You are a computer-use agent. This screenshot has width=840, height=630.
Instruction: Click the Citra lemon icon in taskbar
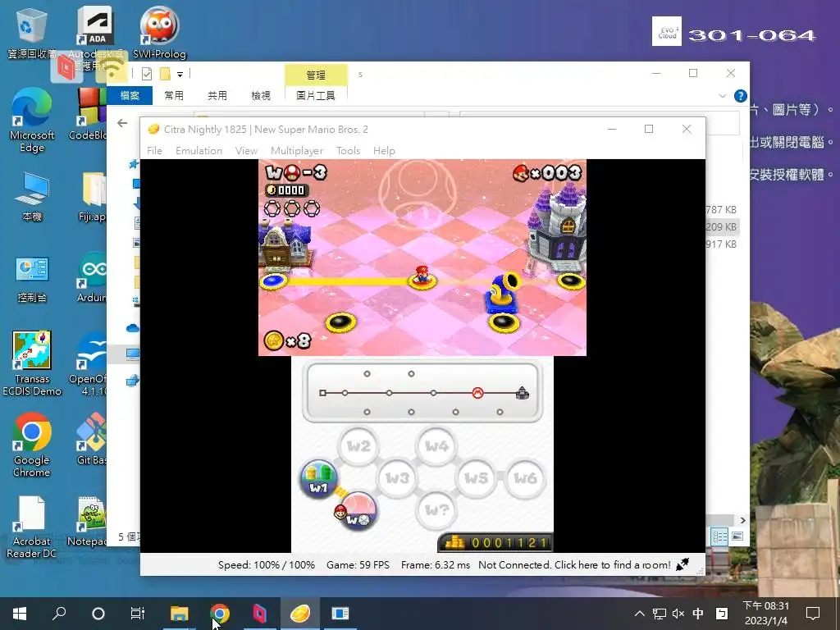point(300,614)
